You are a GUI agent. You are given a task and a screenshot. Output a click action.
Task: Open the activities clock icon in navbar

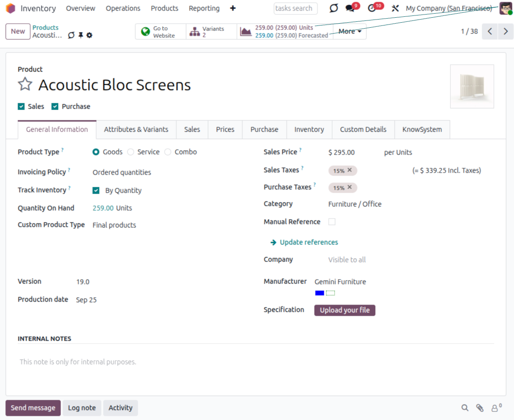(372, 8)
